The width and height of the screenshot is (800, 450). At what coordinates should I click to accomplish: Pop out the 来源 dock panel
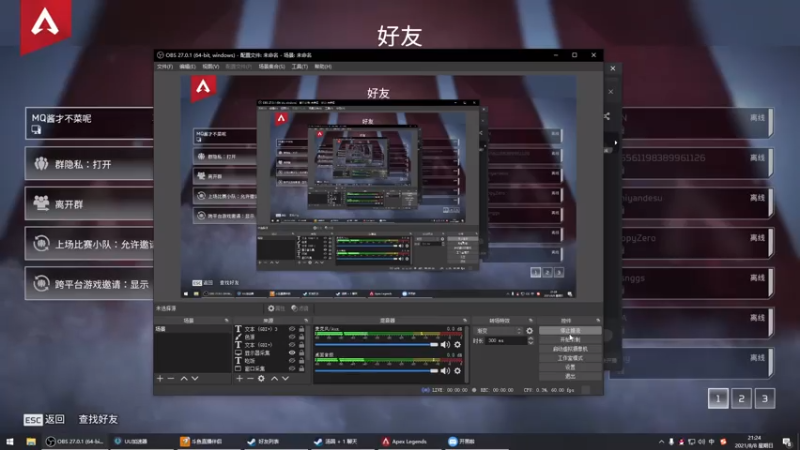(306, 320)
